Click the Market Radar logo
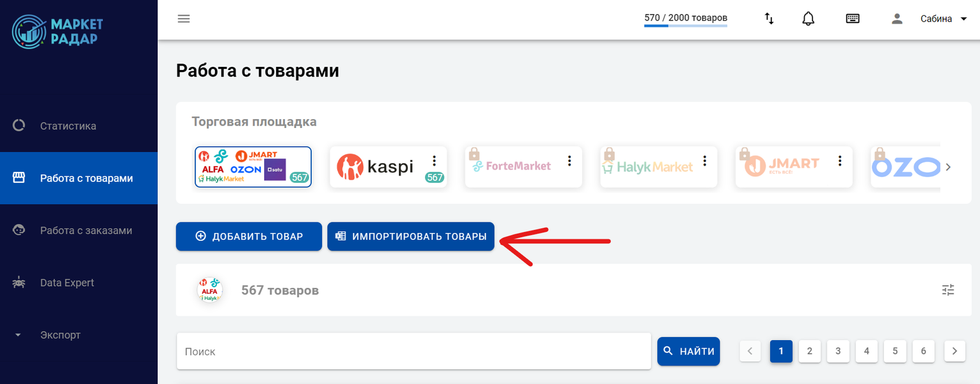Image resolution: width=980 pixels, height=384 pixels. coord(58,31)
